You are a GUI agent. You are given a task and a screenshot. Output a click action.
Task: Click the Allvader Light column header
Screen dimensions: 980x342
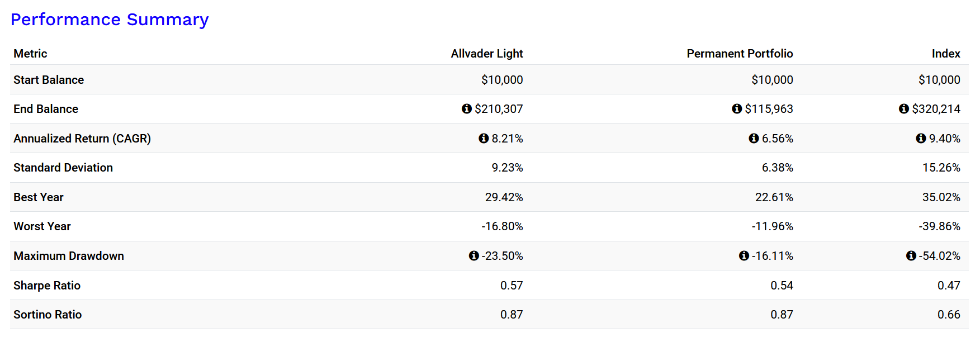486,54
